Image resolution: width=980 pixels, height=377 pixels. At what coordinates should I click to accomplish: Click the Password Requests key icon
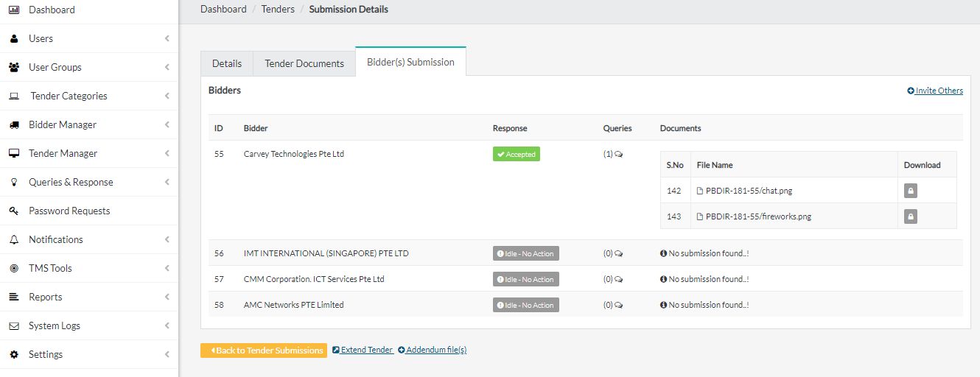pyautogui.click(x=14, y=211)
